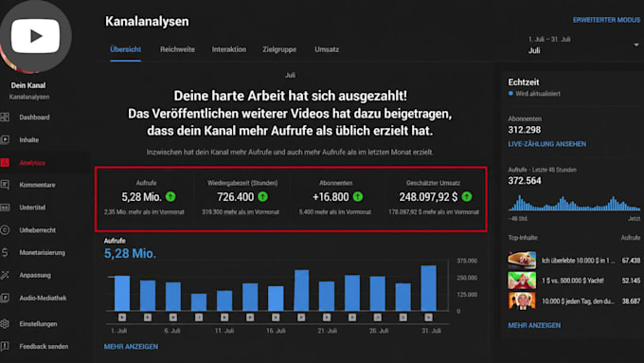Open Einstellungen in the sidebar menu
The width and height of the screenshot is (644, 363).
tap(38, 324)
